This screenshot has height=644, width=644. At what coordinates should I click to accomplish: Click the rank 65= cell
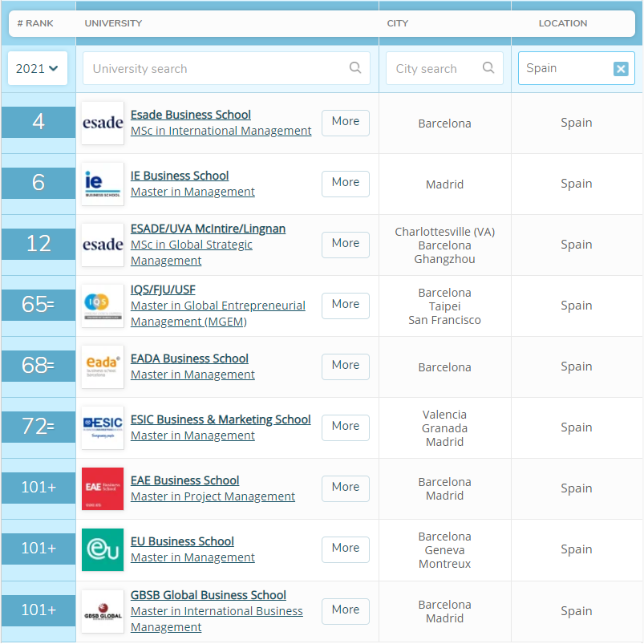coord(38,305)
